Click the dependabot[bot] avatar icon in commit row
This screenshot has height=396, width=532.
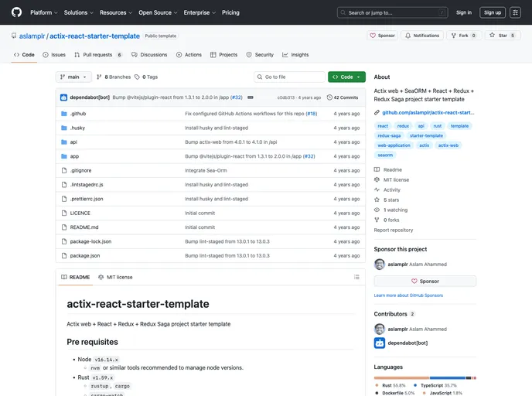[x=63, y=97]
